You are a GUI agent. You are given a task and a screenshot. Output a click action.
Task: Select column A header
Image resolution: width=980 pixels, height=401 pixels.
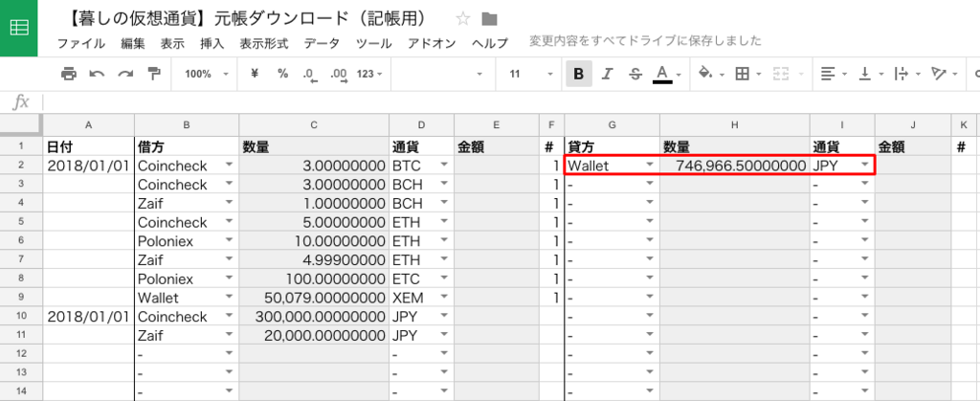88,125
